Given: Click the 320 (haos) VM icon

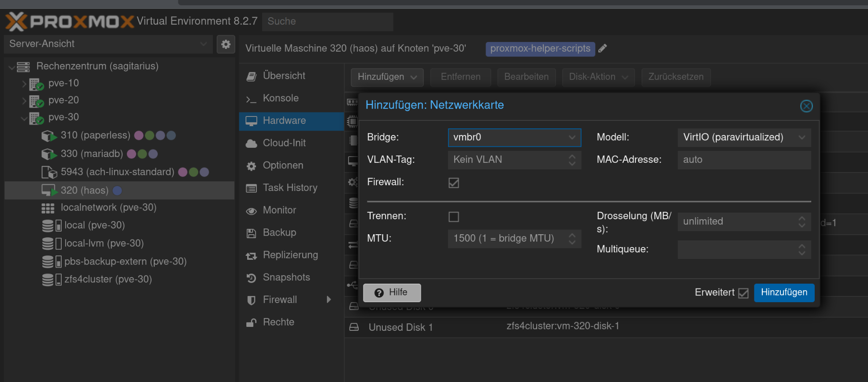Looking at the screenshot, I should (49, 190).
